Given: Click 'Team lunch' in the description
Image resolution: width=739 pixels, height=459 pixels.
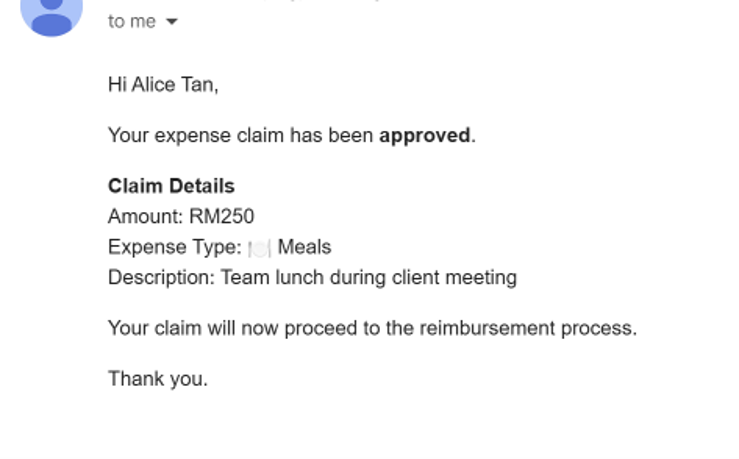Looking at the screenshot, I should [x=272, y=278].
